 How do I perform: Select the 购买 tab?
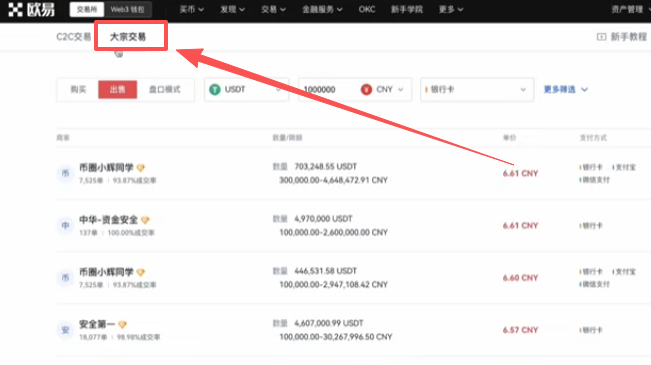pos(78,89)
